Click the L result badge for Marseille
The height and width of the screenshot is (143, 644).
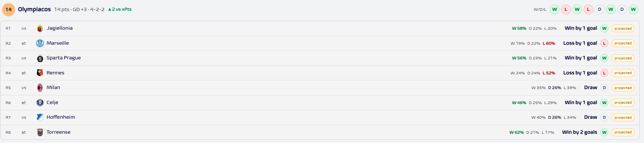point(604,43)
